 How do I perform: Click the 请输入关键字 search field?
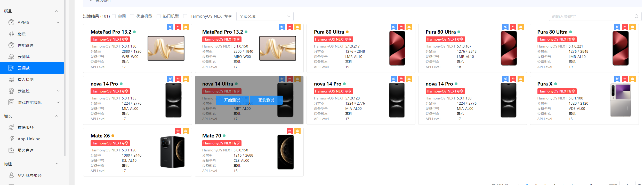coord(595,16)
